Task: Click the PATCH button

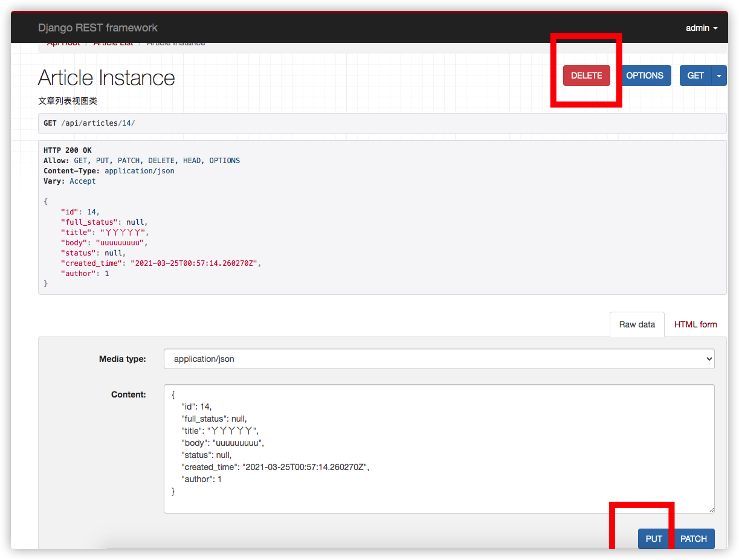Action: pyautogui.click(x=693, y=539)
